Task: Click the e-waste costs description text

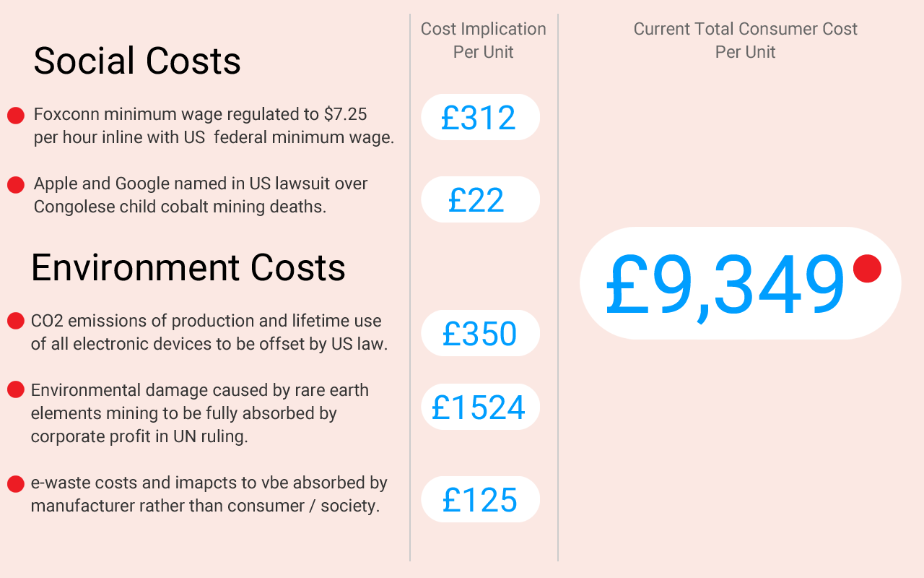Action: [x=209, y=494]
